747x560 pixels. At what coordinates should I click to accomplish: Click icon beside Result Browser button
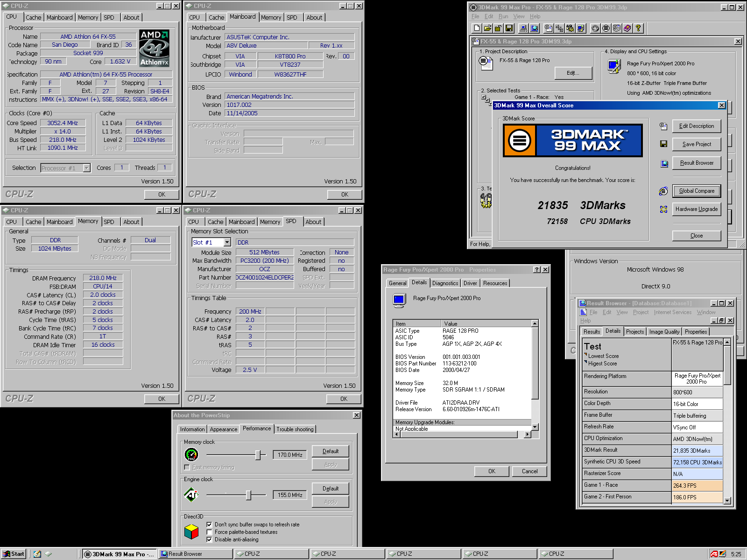pyautogui.click(x=664, y=163)
